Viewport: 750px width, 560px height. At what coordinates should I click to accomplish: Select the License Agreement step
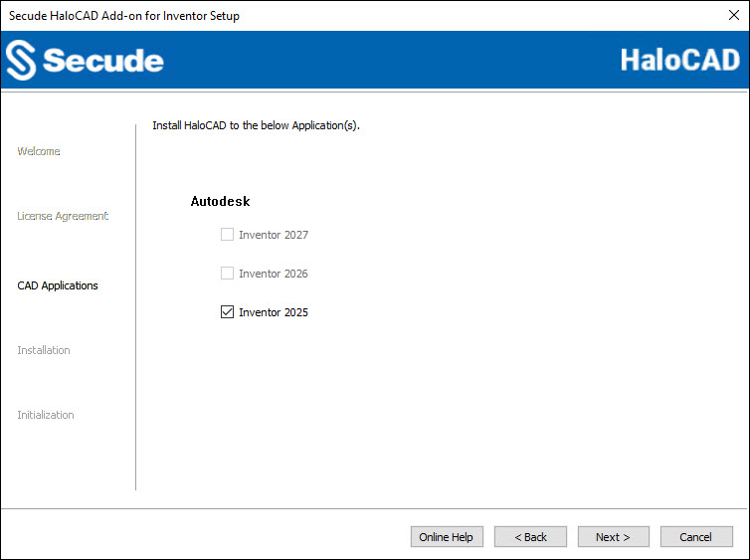coord(63,216)
